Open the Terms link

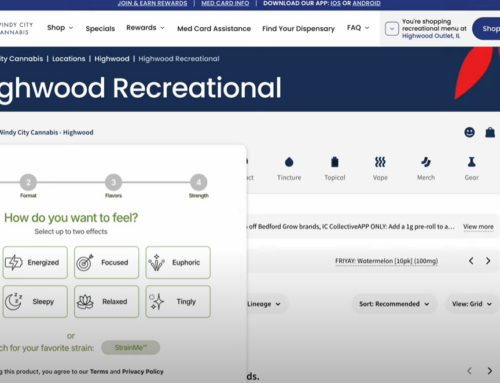click(99, 371)
